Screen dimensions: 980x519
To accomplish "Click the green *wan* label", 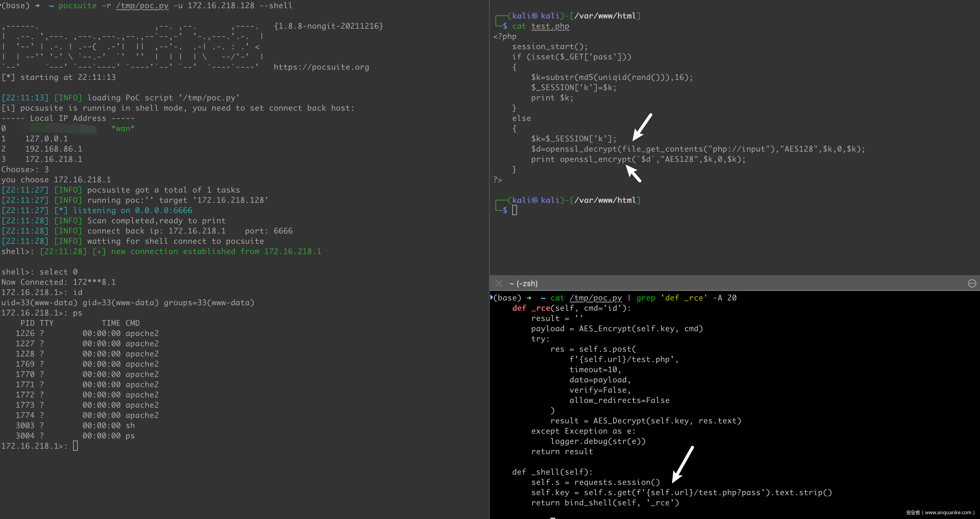I will coord(123,129).
